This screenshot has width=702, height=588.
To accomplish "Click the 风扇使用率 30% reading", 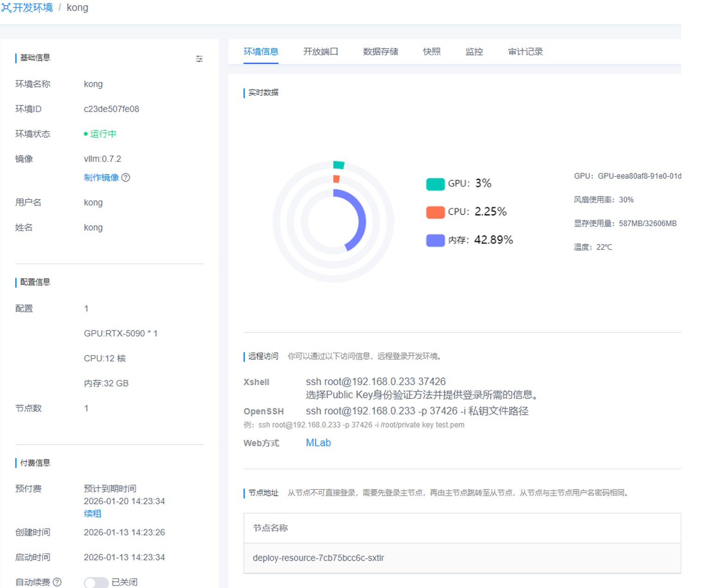I will [x=603, y=200].
